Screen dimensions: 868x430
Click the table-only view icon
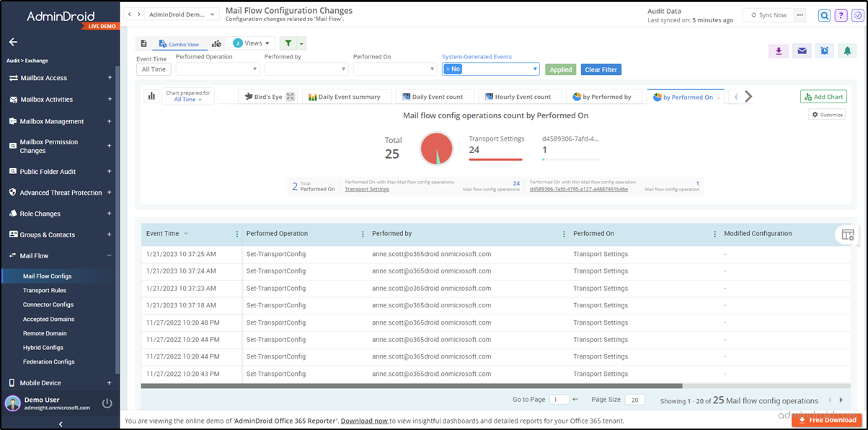(x=144, y=43)
